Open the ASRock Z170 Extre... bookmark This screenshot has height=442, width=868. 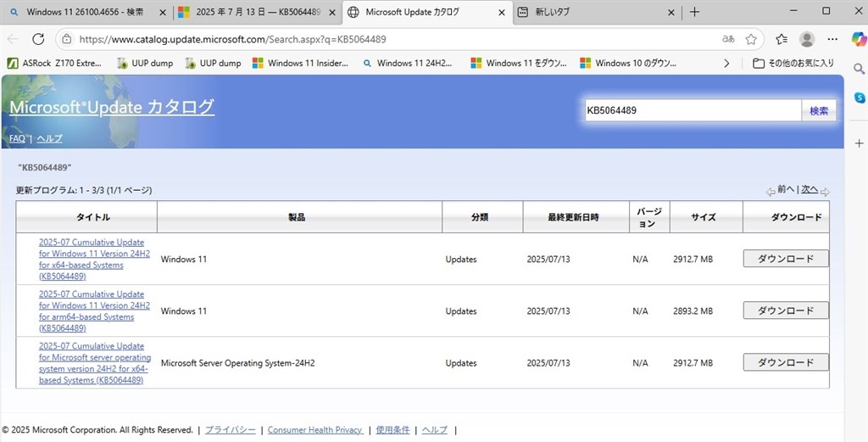(x=54, y=63)
